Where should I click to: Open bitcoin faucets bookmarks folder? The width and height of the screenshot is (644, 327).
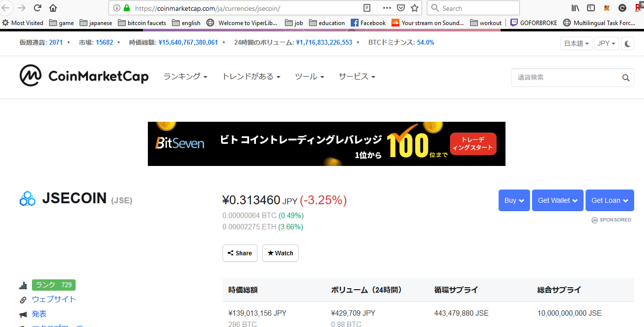(142, 23)
